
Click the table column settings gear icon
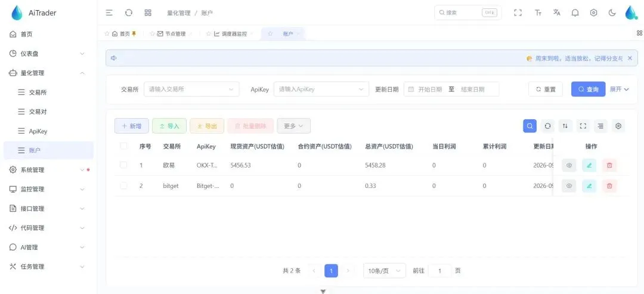(x=618, y=126)
